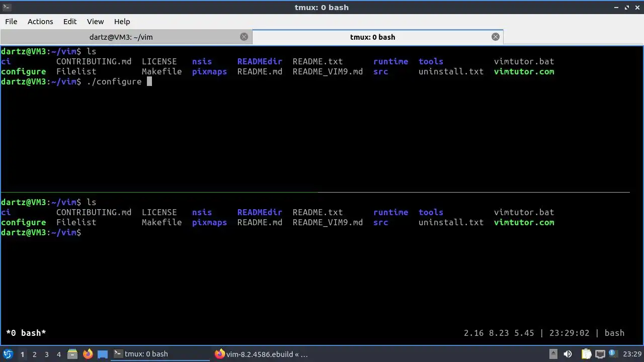Click 'vimtutor.com' in top pane listing

[524, 71]
